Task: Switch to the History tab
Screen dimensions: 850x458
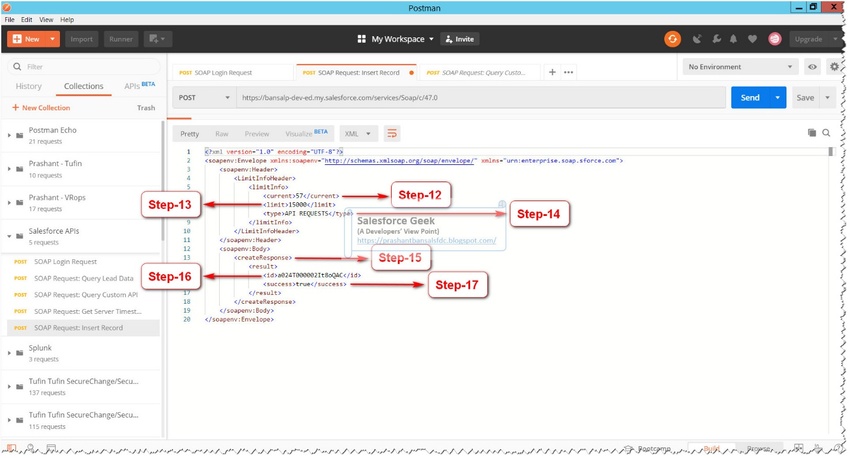Action: [28, 86]
